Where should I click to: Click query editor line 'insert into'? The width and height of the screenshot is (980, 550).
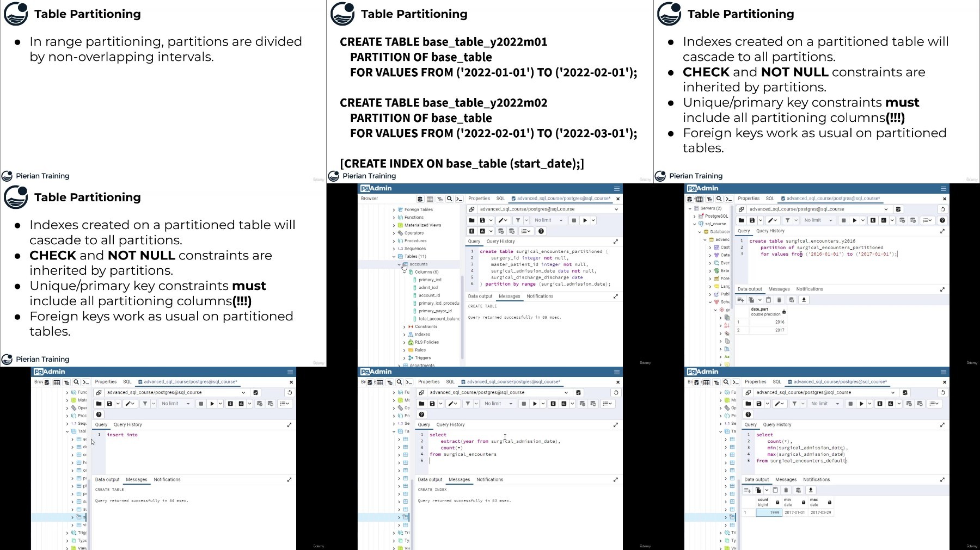coord(122,435)
